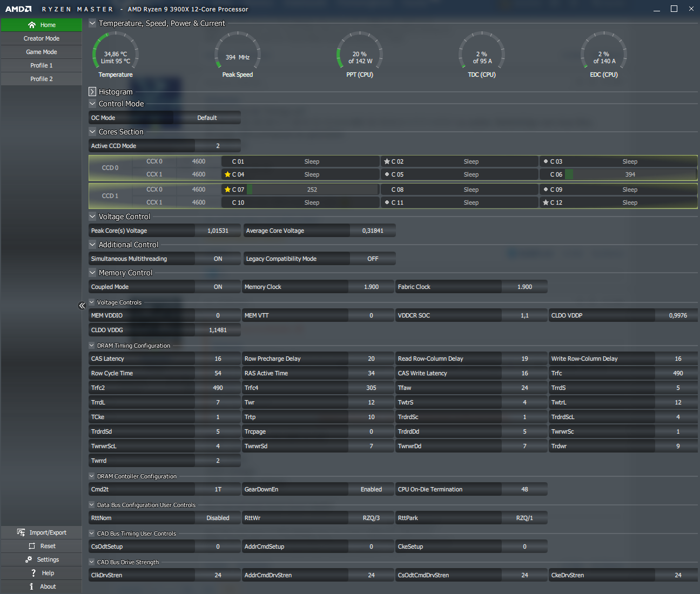Click the dot marker on core C 09
The width and height of the screenshot is (700, 594).
pyautogui.click(x=546, y=190)
